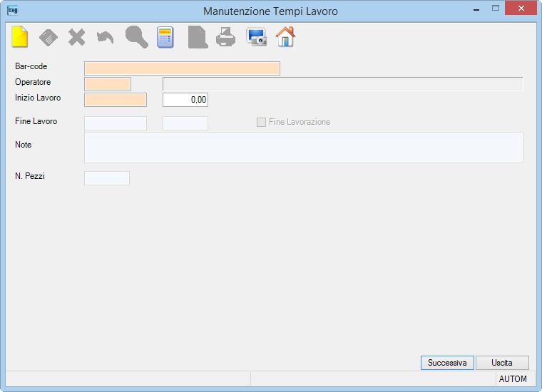Click the delete X icon
The image size is (542, 392).
[x=76, y=37]
